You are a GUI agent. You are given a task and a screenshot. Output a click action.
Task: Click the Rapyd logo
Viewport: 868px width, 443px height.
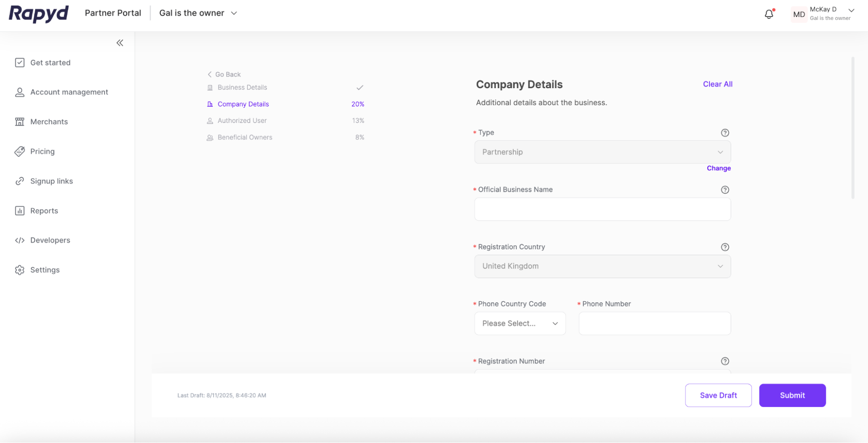click(39, 13)
